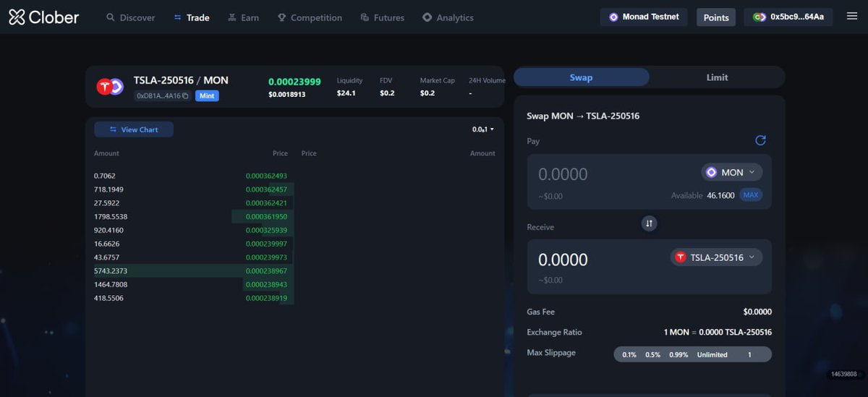Screen dimensions: 868x397
Task: Click bid price 0.000361950
Action: [266, 217]
